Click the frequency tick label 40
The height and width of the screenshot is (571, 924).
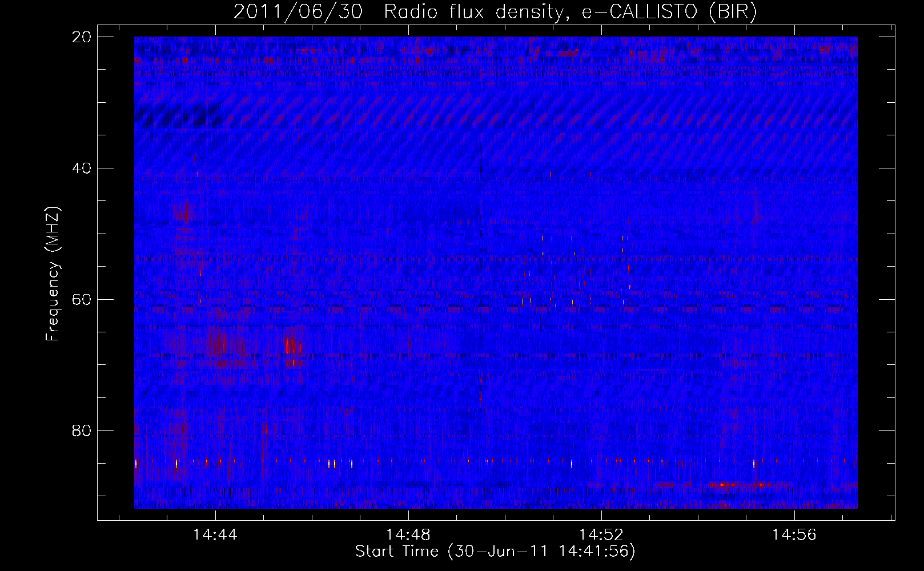pyautogui.click(x=82, y=168)
